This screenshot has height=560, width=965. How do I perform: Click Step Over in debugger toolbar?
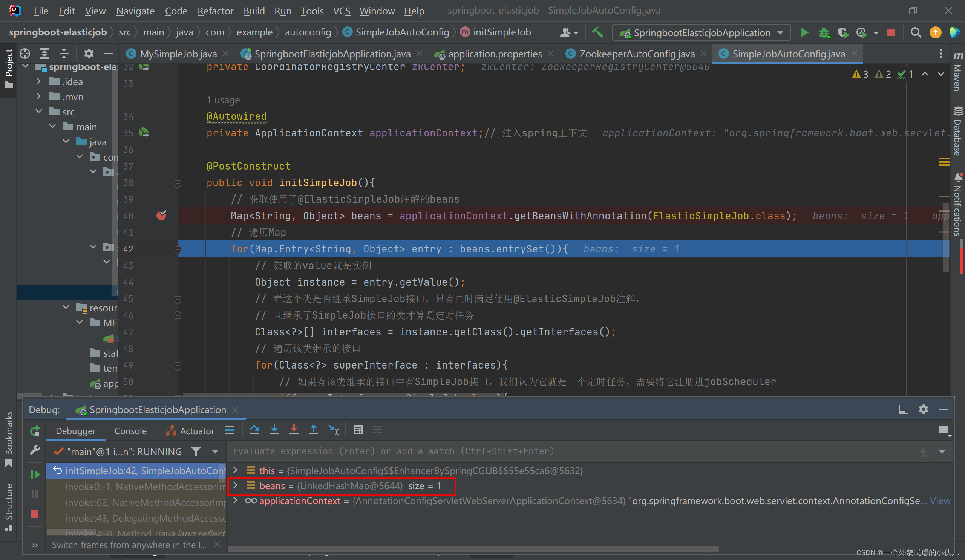pyautogui.click(x=255, y=430)
